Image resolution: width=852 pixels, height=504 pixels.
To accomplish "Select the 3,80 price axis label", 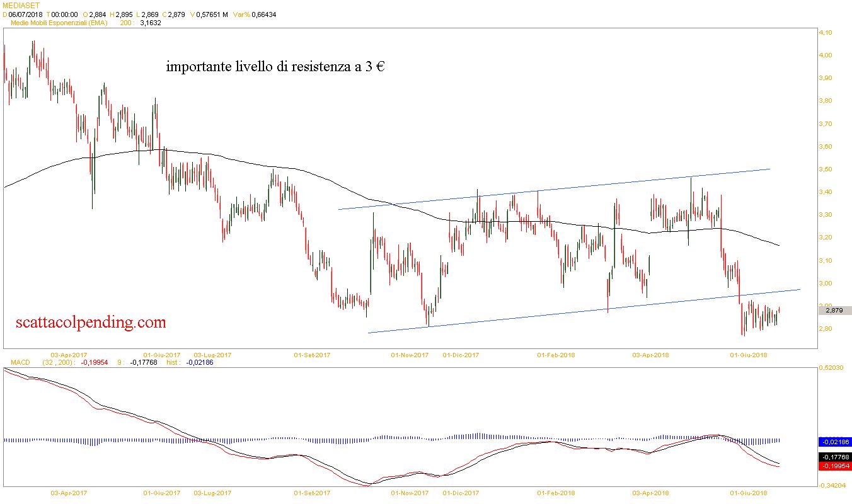I will [826, 100].
